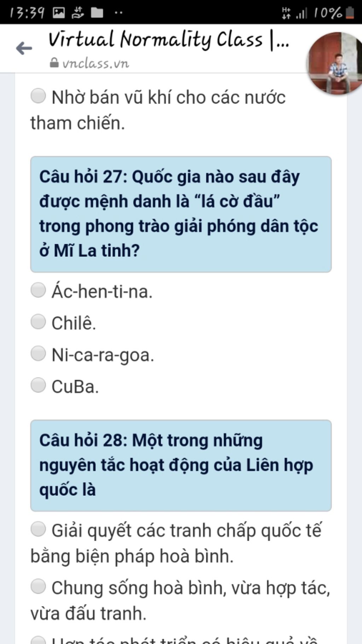This screenshot has width=362, height=644.
Task: Tap the Câu hỏi 27 question box
Action: pyautogui.click(x=181, y=214)
